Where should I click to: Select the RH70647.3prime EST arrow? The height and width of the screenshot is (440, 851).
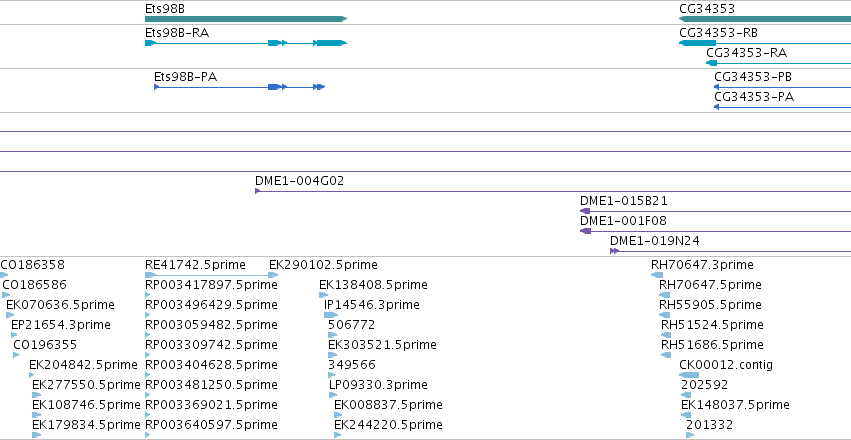[657, 275]
